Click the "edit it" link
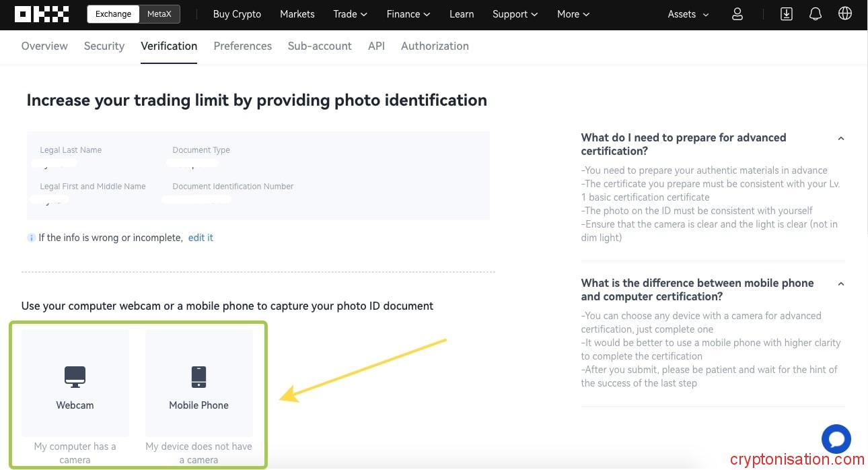The height and width of the screenshot is (470, 868). tap(201, 238)
